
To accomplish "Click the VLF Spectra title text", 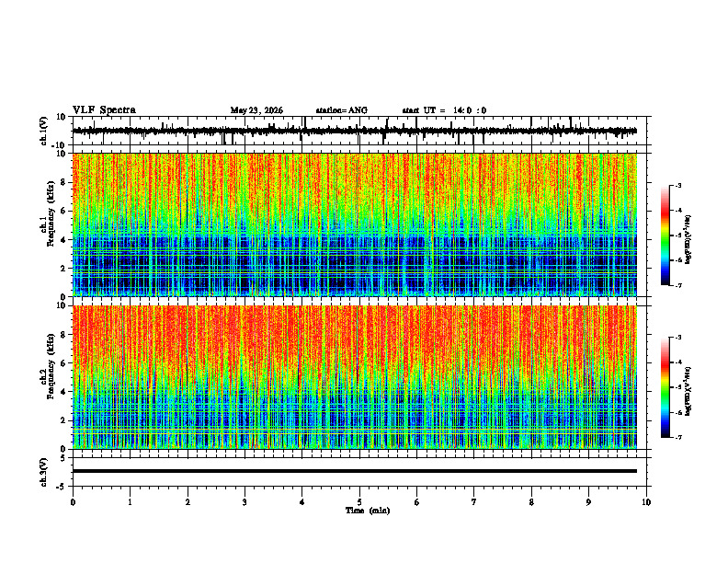I will click(104, 110).
